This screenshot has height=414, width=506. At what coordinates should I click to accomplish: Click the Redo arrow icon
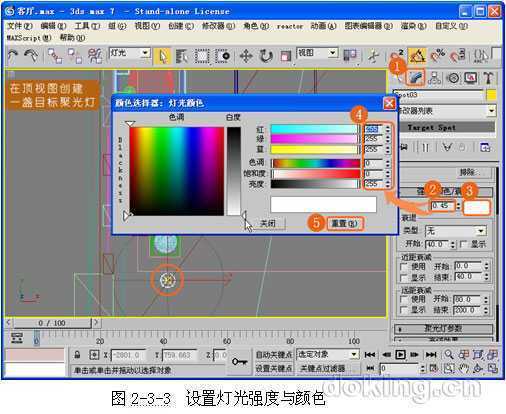tap(32, 56)
